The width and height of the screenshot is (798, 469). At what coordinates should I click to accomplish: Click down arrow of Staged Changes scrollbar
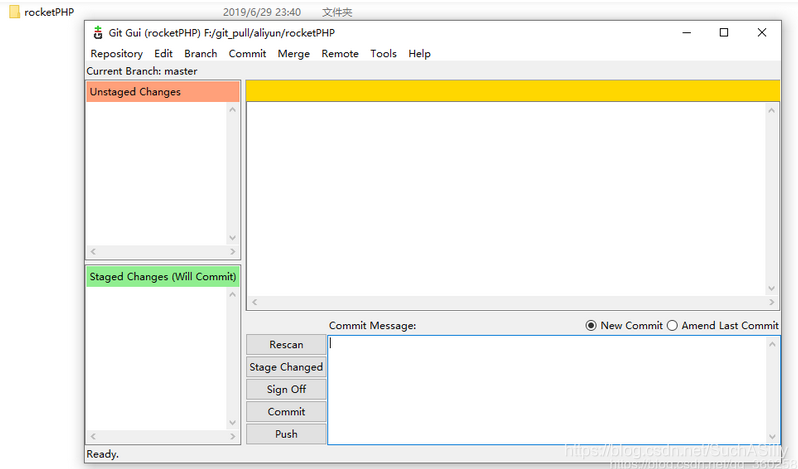point(233,423)
